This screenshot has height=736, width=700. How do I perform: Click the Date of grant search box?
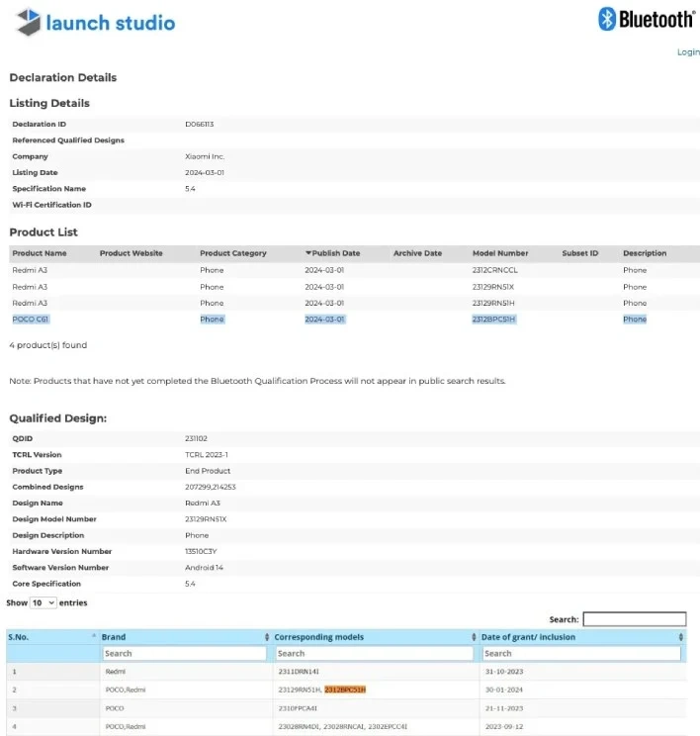[581, 653]
